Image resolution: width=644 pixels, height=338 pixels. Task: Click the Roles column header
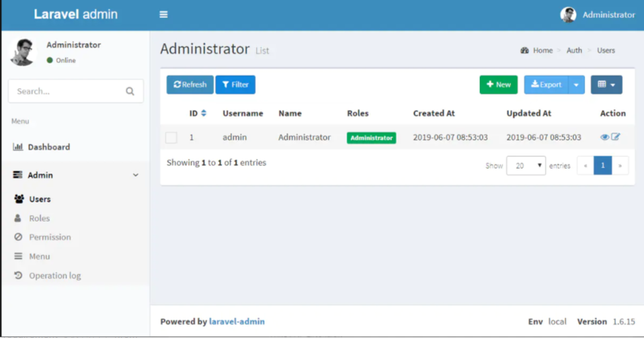pos(358,113)
